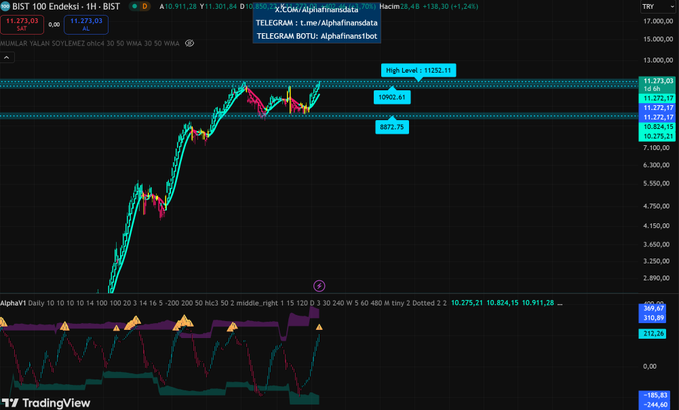The image size is (679, 410).
Task: Click the 10.911,28 value in AlphaV1 legend
Action: point(537,303)
